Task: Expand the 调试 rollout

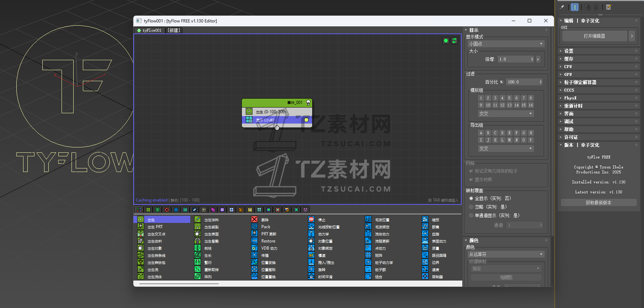Action: tap(598, 121)
